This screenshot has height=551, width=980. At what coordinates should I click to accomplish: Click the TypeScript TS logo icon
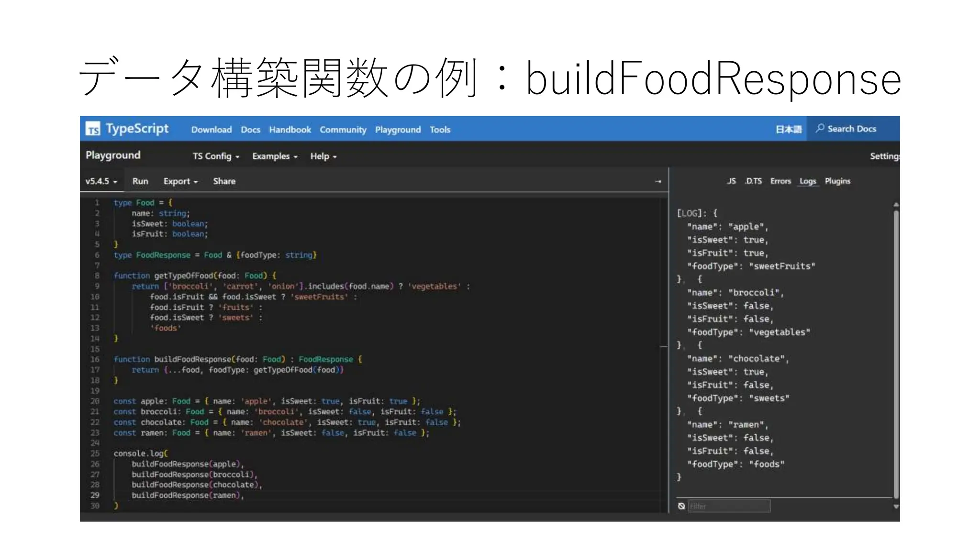[x=93, y=129]
